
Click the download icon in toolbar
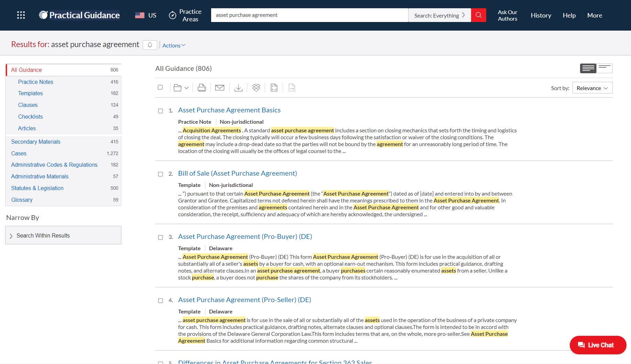point(238,88)
